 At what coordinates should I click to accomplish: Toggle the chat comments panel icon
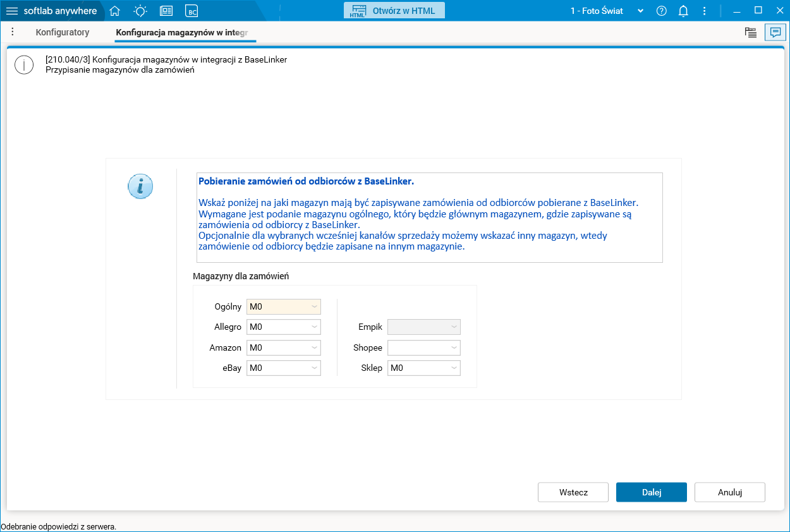point(775,32)
